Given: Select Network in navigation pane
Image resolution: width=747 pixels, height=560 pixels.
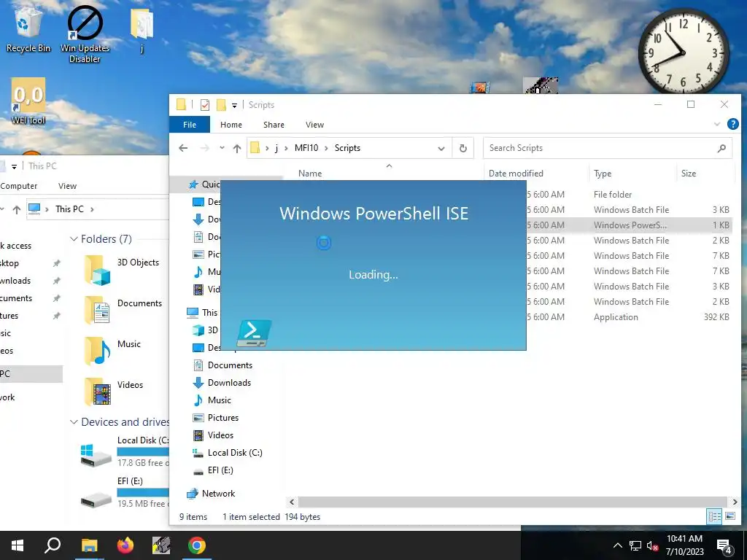Looking at the screenshot, I should [x=218, y=494].
